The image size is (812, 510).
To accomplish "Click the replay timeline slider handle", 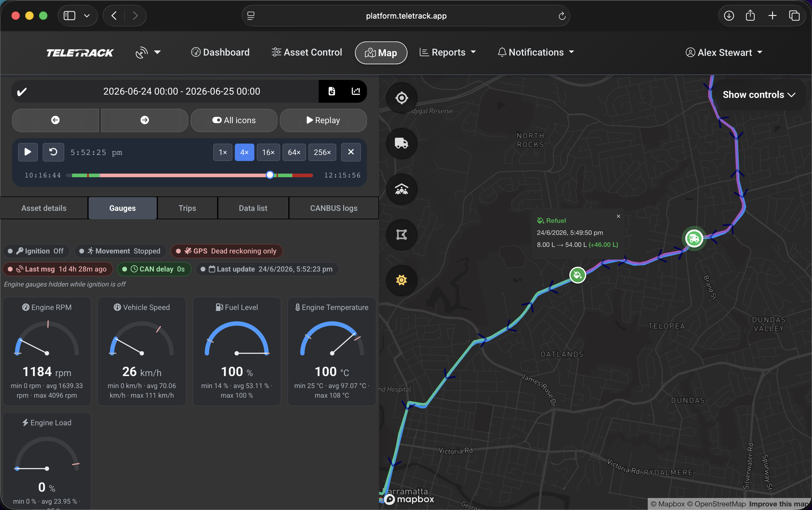I will [270, 175].
